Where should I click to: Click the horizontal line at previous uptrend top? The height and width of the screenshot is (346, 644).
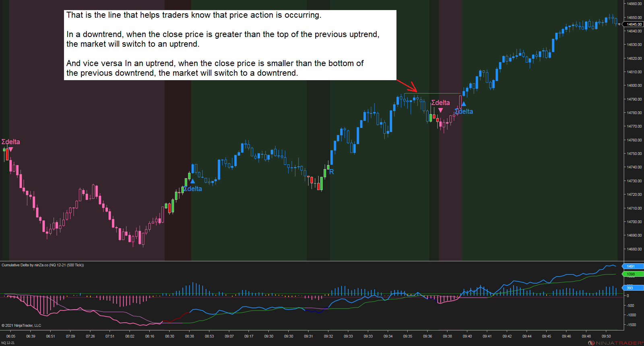[x=435, y=93]
